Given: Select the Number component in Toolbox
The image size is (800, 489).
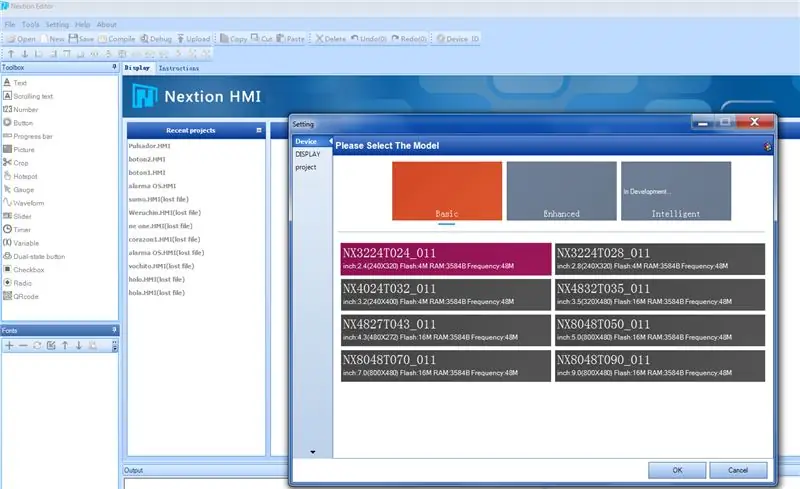Looking at the screenshot, I should [20, 109].
